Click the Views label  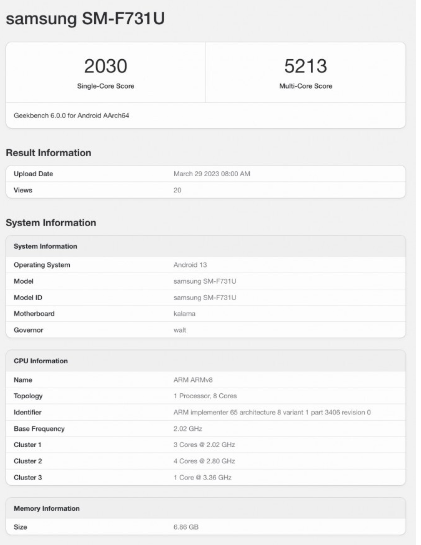[x=23, y=190]
